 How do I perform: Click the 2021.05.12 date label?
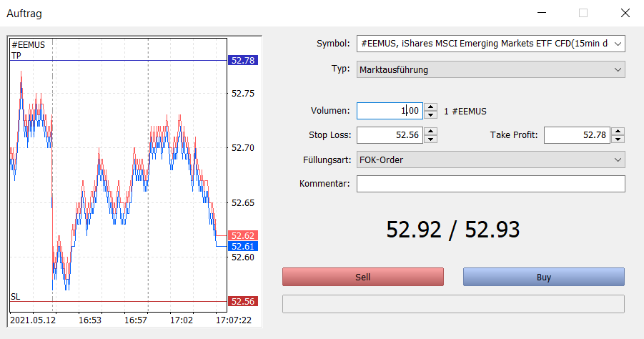(x=33, y=320)
